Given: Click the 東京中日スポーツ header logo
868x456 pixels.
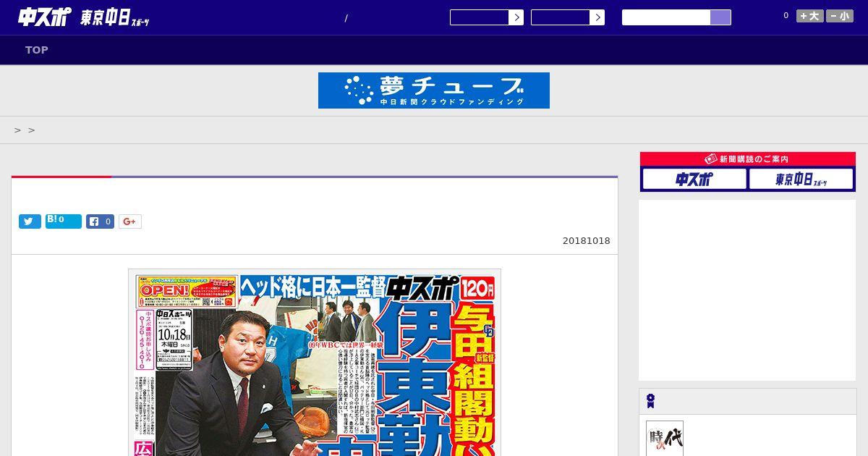Looking at the screenshot, I should [115, 18].
